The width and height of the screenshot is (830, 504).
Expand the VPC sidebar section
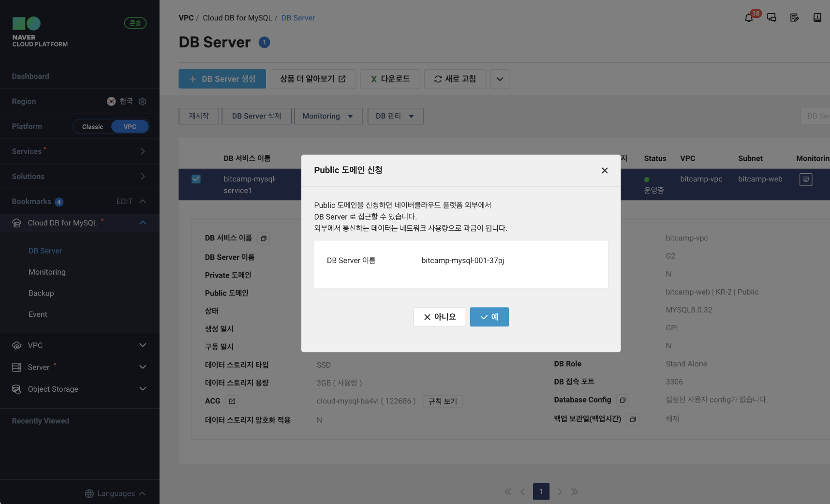tap(143, 345)
